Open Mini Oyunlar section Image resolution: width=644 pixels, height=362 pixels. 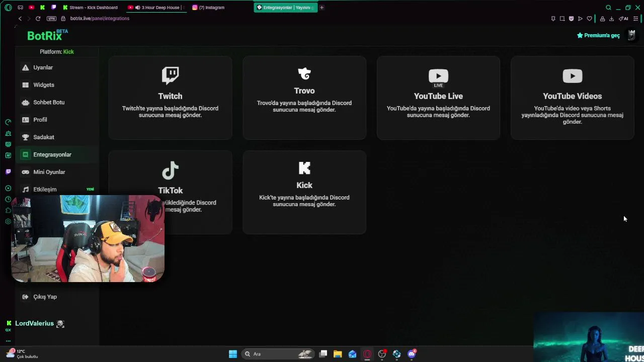point(56,172)
